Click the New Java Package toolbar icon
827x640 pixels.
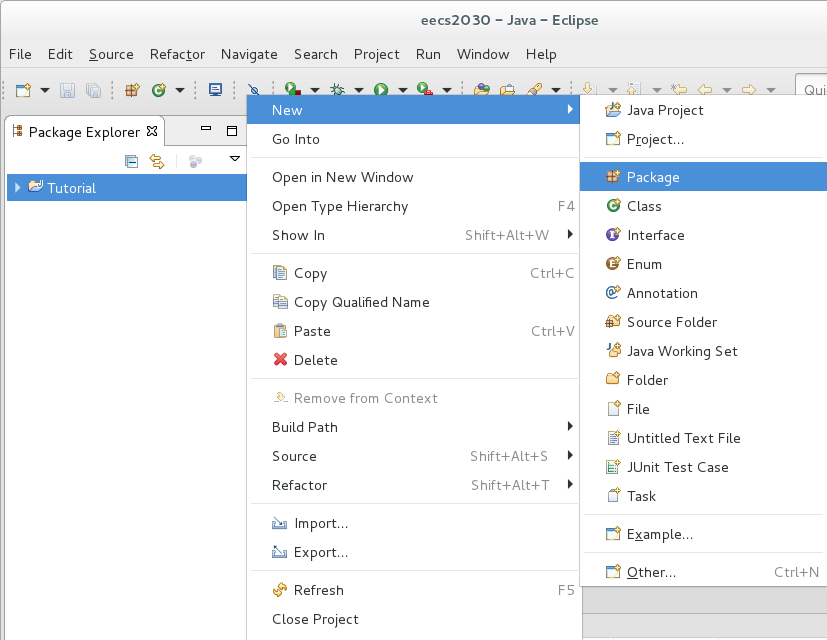coord(132,90)
